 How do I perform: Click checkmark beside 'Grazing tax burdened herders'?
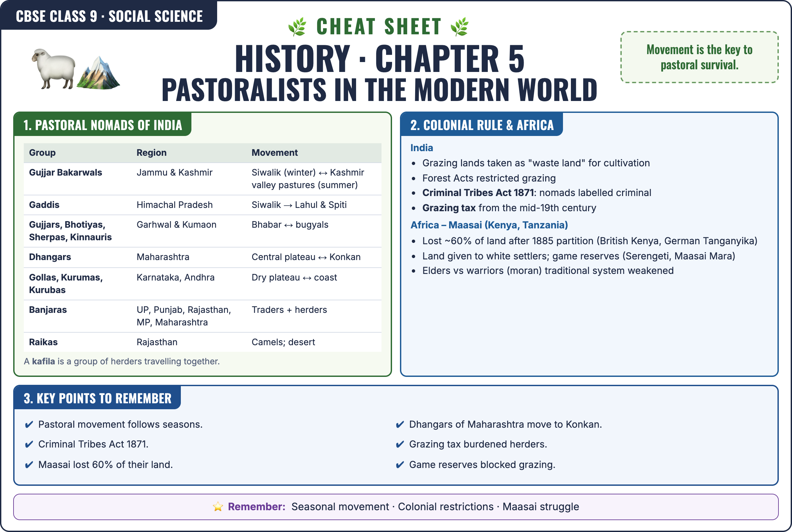pyautogui.click(x=400, y=444)
